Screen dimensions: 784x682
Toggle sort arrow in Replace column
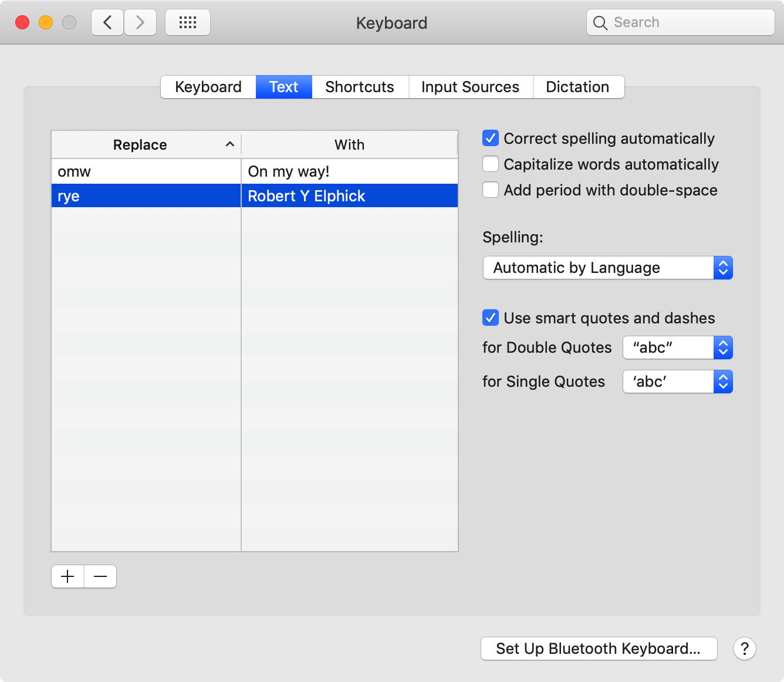[x=230, y=144]
